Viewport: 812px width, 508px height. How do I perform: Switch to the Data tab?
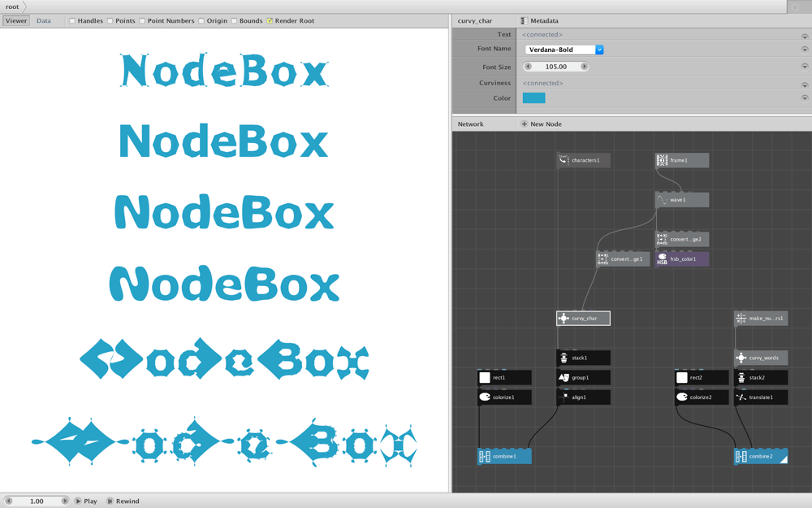tap(44, 21)
